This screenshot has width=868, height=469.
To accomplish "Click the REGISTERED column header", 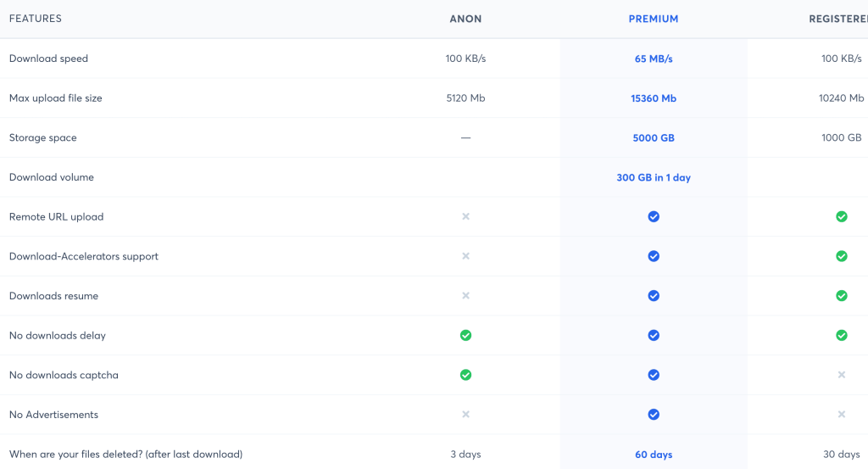I will (838, 19).
